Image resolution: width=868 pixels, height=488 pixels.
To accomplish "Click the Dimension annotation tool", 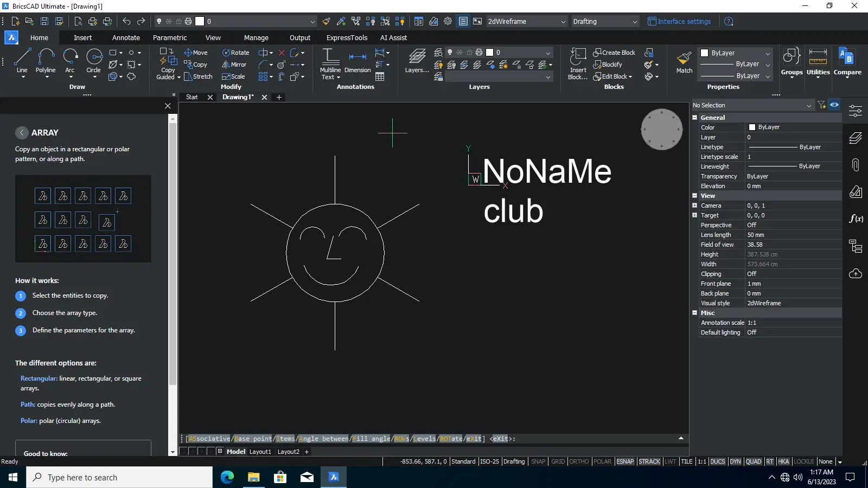I will point(358,61).
